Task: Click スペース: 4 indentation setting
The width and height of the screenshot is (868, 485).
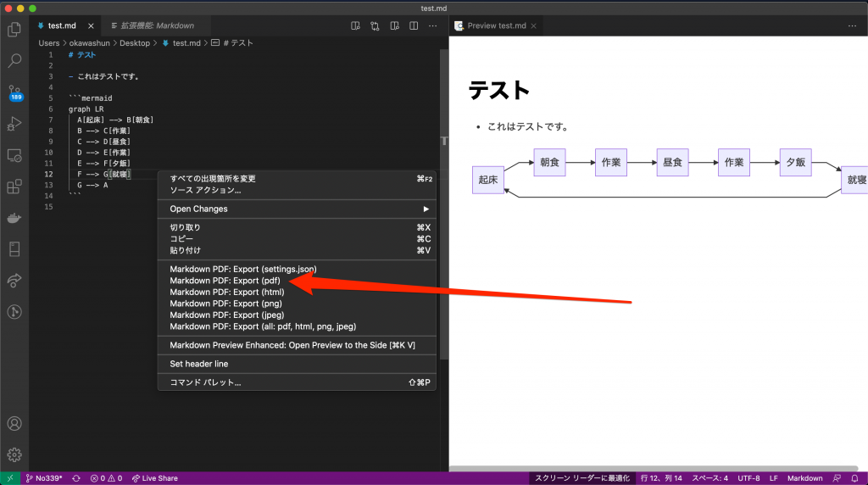Action: 709,478
